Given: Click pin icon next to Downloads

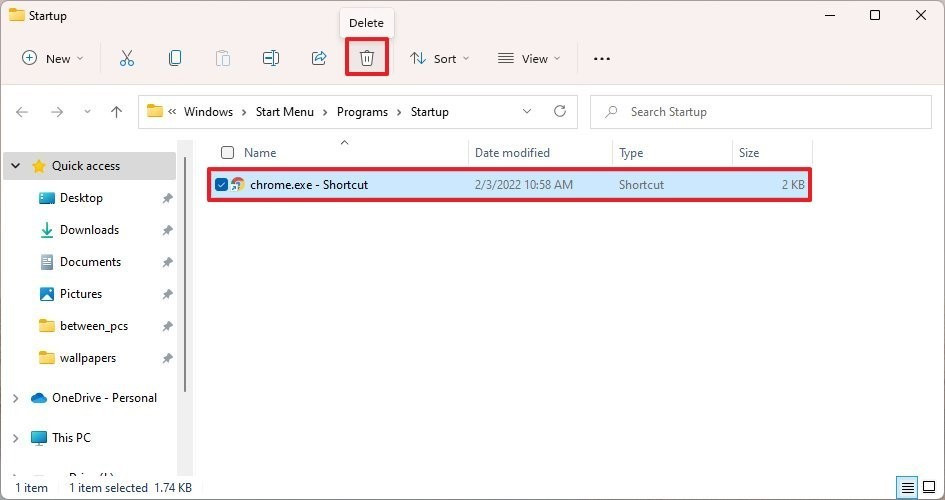Looking at the screenshot, I should (x=168, y=230).
